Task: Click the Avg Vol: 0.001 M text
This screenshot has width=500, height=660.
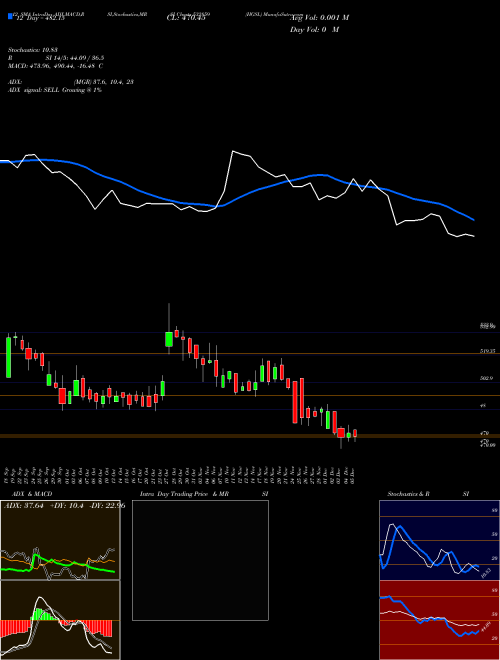Action: pos(319,18)
